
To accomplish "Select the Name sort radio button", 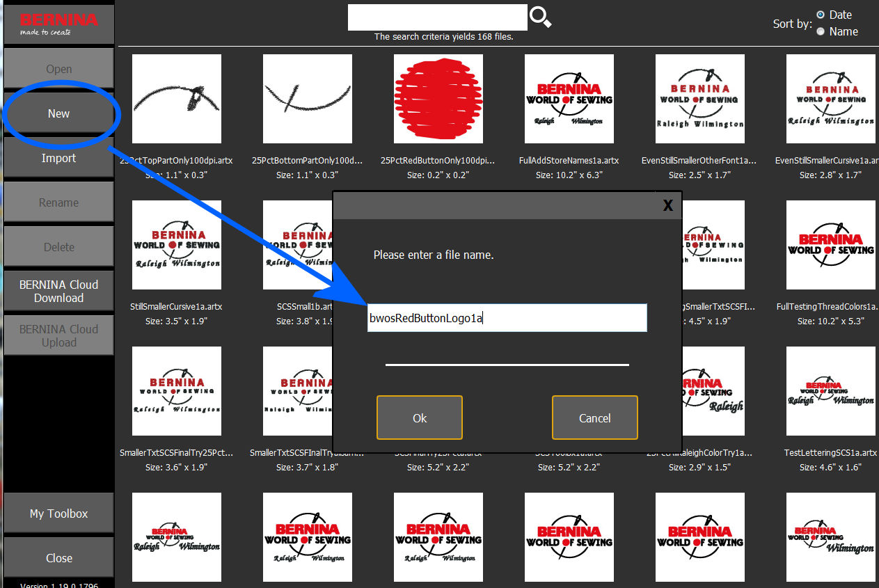I will (821, 31).
